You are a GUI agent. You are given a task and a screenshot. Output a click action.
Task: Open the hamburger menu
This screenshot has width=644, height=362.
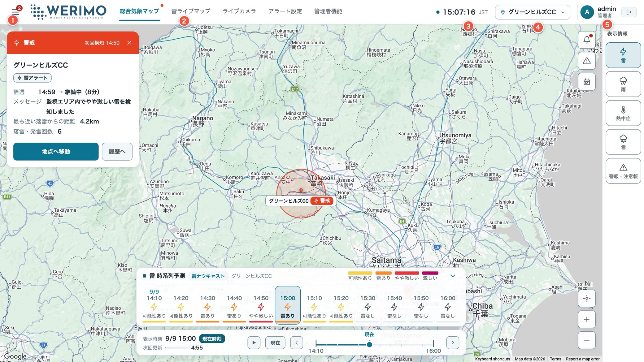click(x=15, y=12)
